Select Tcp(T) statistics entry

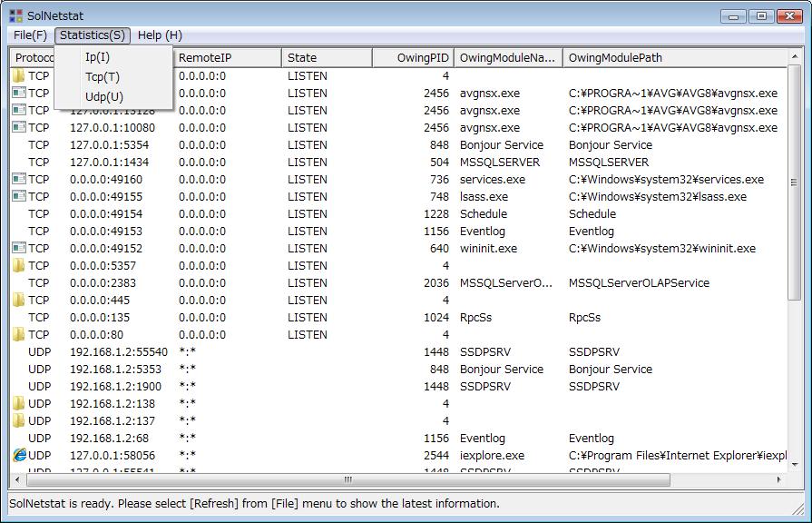coord(103,76)
